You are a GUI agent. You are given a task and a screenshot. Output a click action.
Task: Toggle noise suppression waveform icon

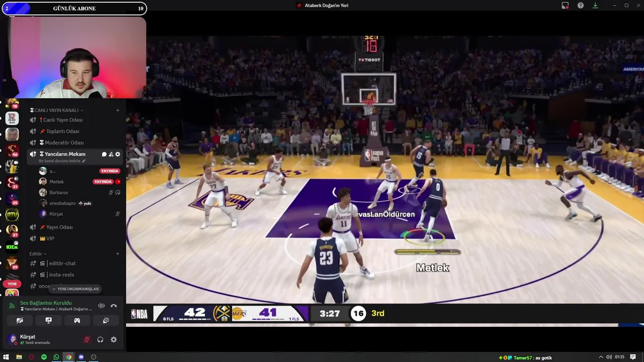pyautogui.click(x=102, y=306)
